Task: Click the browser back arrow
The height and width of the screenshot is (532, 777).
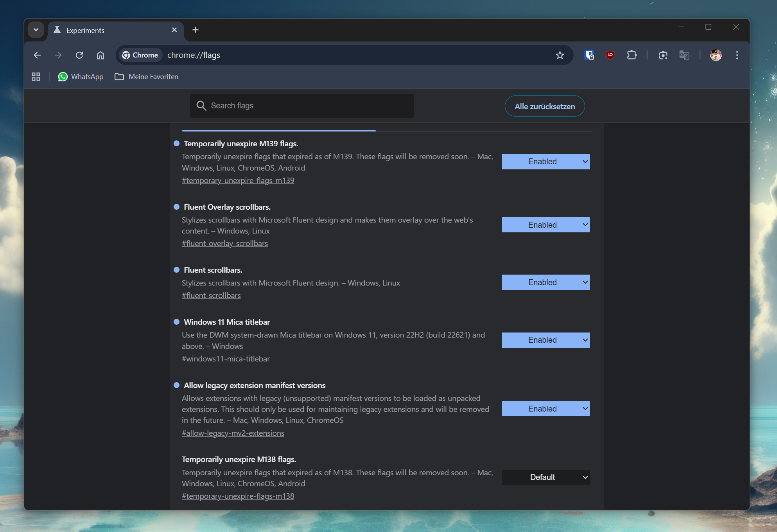Action: point(37,55)
